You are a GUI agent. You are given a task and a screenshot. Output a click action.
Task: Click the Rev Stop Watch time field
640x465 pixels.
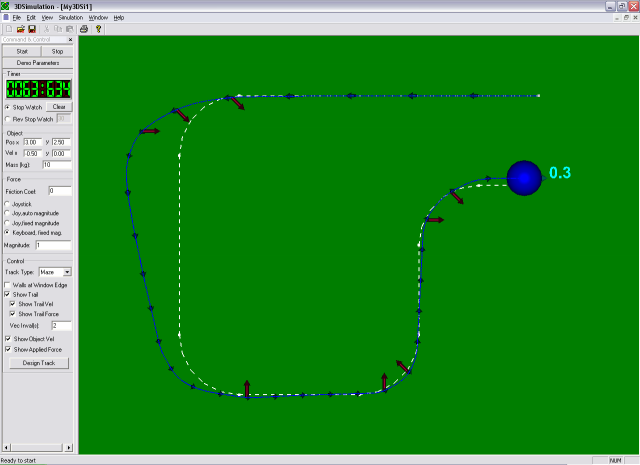point(63,119)
